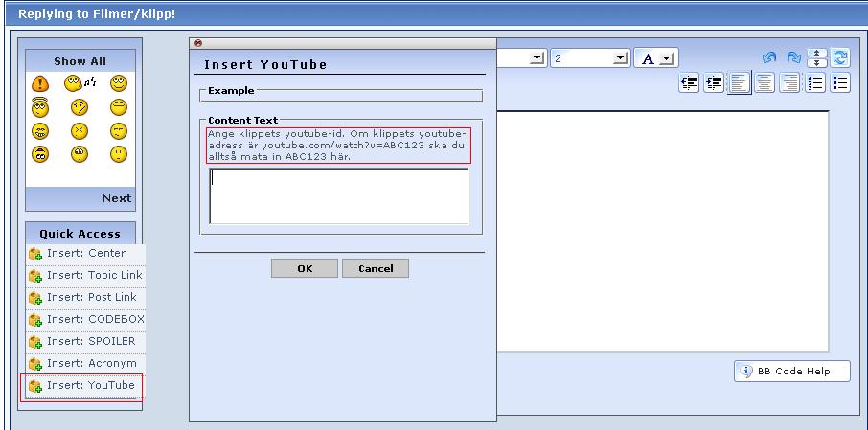Select Insert: Center quick access item
Image resolution: width=868 pixels, height=430 pixels.
click(x=86, y=253)
